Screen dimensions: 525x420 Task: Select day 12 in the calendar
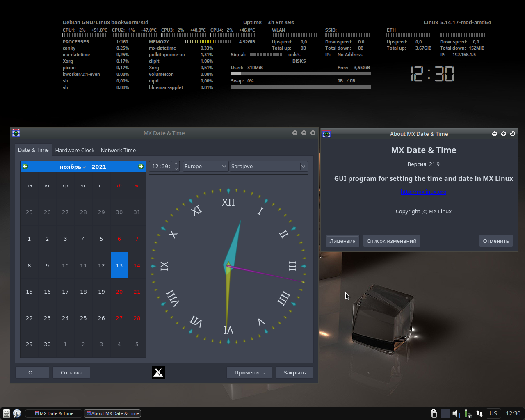pos(101,265)
